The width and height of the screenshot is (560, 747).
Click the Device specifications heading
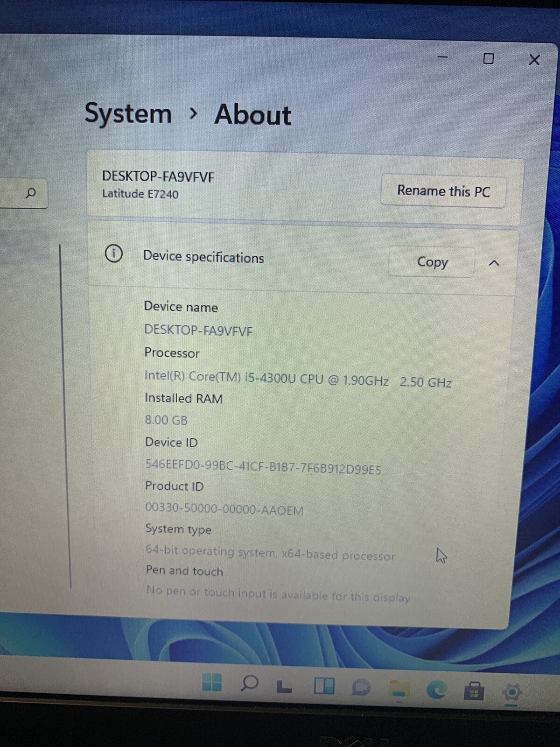pos(203,257)
